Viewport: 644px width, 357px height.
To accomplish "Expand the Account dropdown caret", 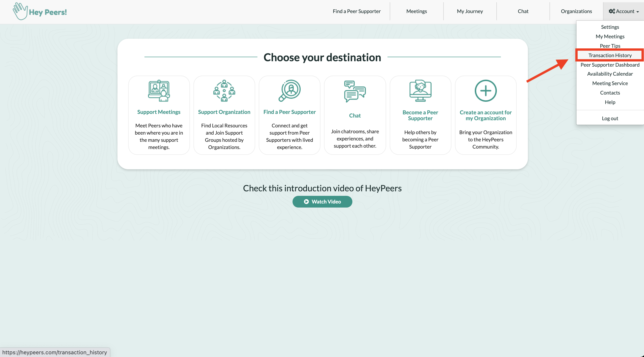I will (x=638, y=12).
